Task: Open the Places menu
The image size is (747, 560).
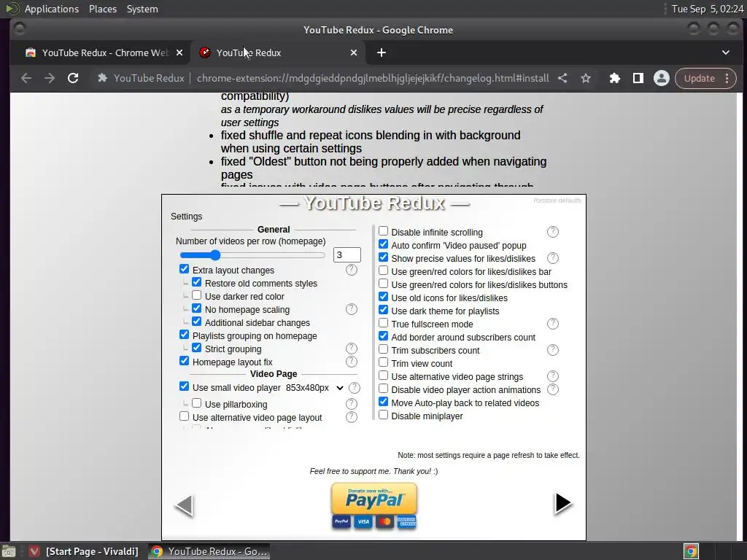Action: (x=102, y=9)
